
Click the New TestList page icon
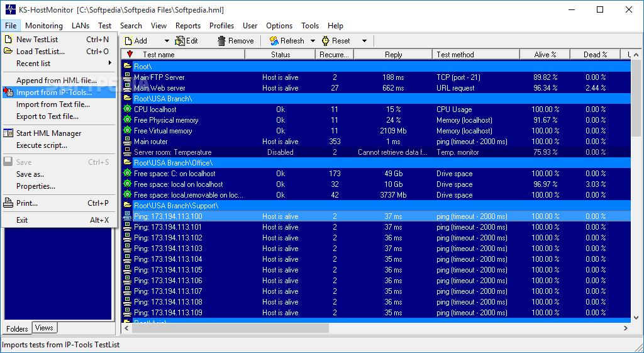coord(8,40)
